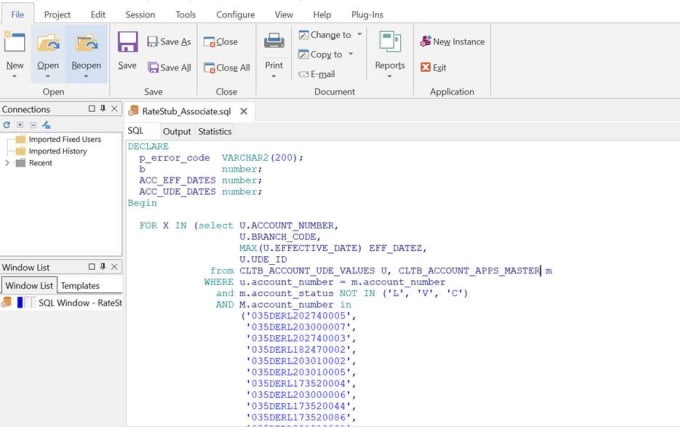Open the Session ribbon tab
This screenshot has height=427, width=680.
(x=140, y=15)
